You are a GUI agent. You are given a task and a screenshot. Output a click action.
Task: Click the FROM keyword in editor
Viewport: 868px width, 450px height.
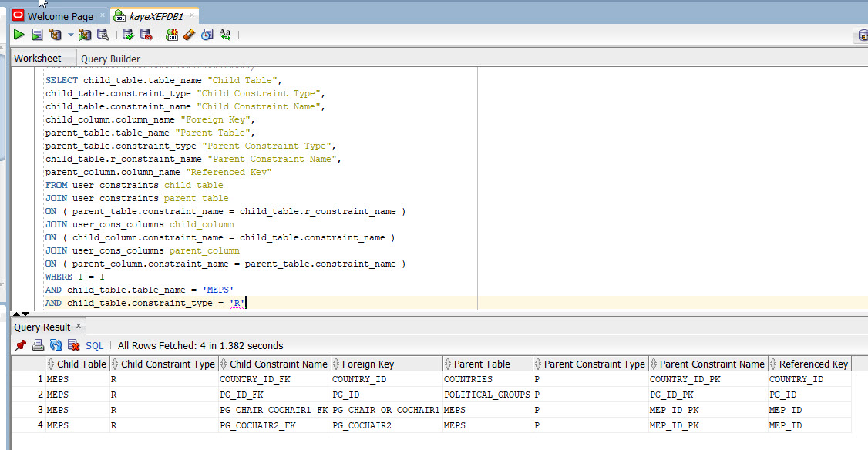(56, 185)
